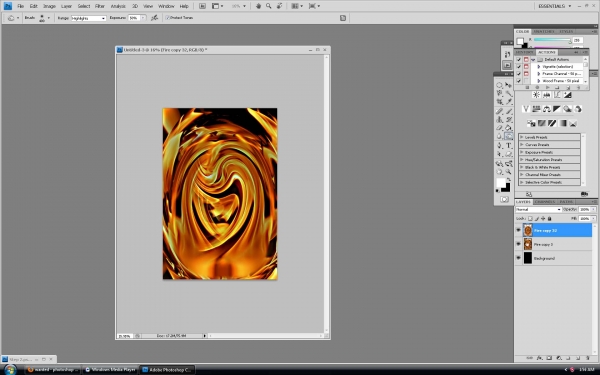Open the Image menu
600x375 pixels.
[49, 6]
